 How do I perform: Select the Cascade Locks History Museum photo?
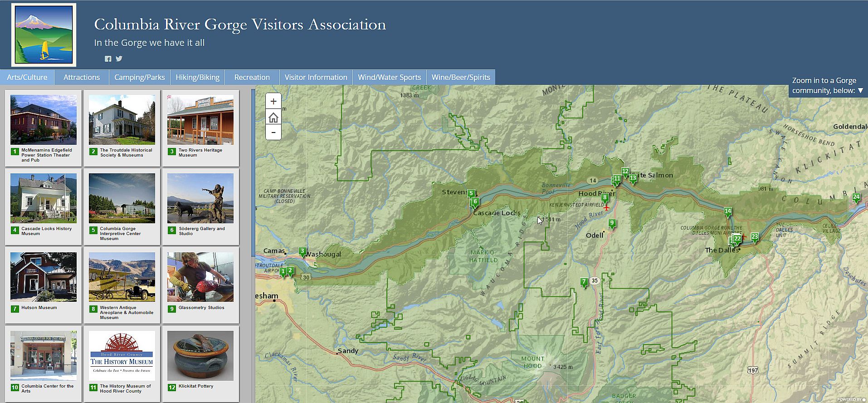44,198
